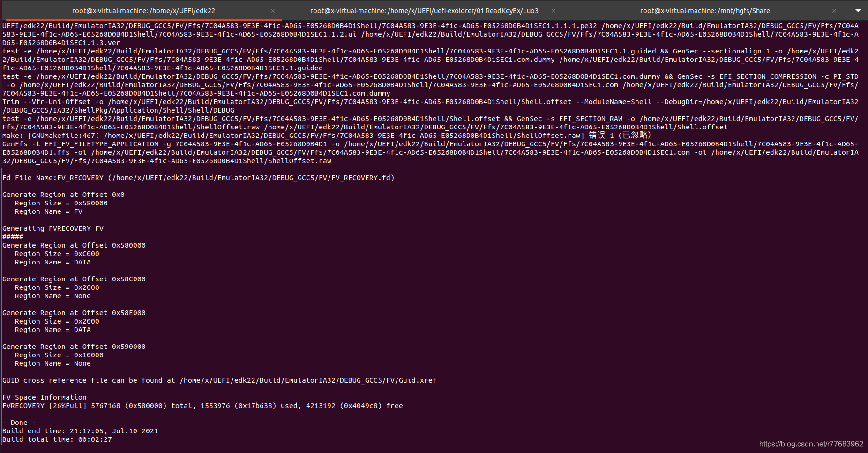This screenshot has height=453, width=868.
Task: Close the /mnt/hgfs/Share tab
Action: click(x=834, y=11)
